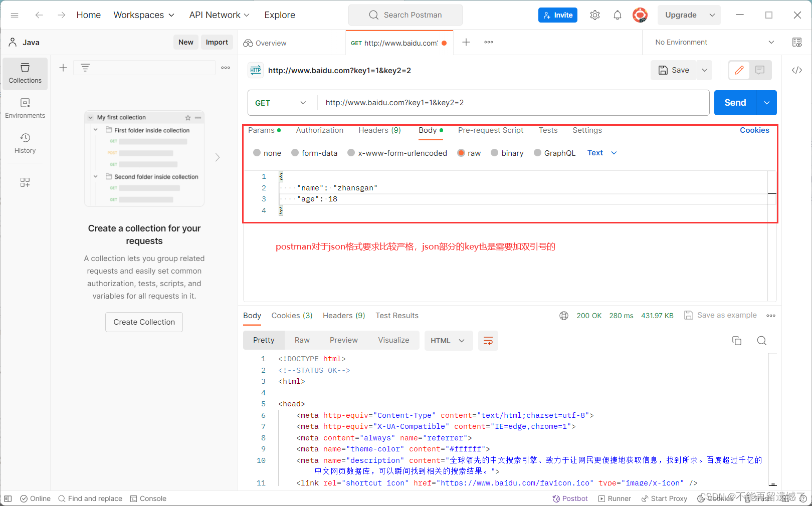Toggle the sidebar from status bar icon
Image resolution: width=812 pixels, height=506 pixels.
pos(8,498)
